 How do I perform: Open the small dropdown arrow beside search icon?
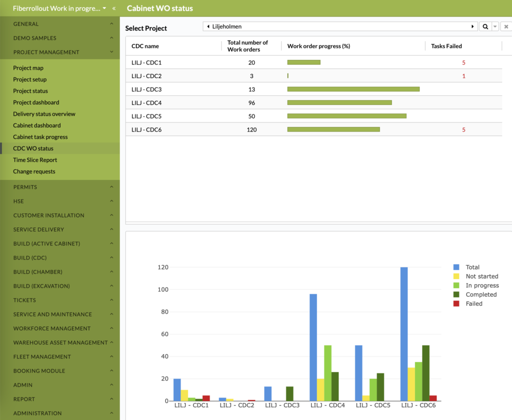click(x=495, y=27)
